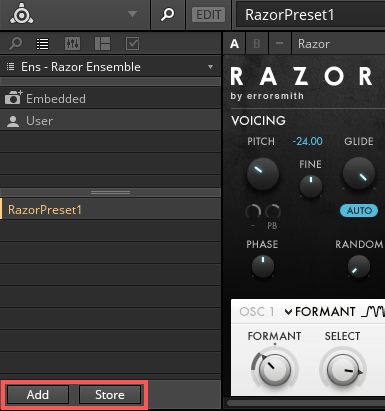This screenshot has width=385, height=411.
Task: Open the magnifier search in the top bar
Action: (167, 14)
